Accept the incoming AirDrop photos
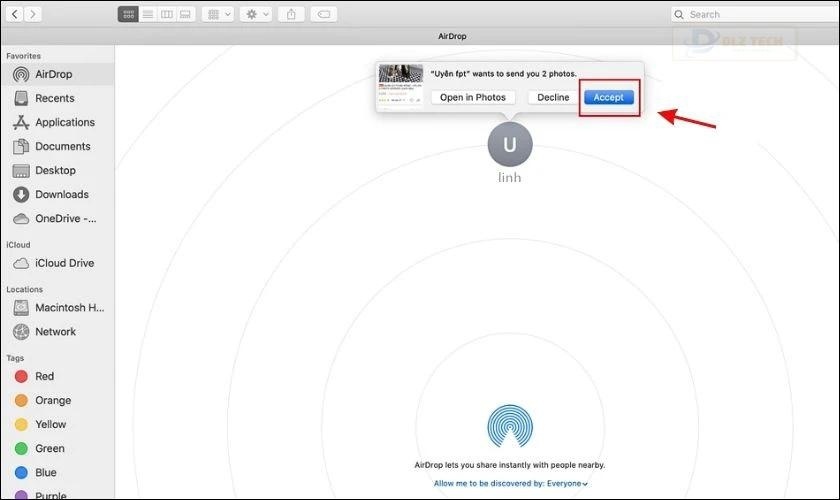Viewport: 840px width, 500px height. click(608, 97)
